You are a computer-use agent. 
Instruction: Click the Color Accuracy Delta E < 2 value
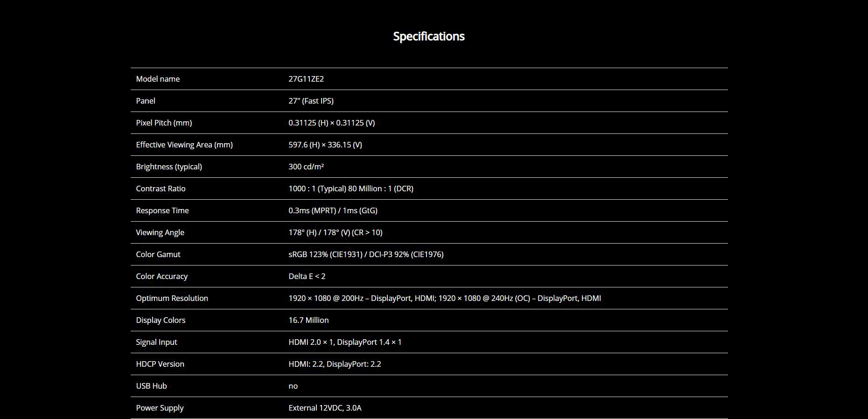coord(307,276)
